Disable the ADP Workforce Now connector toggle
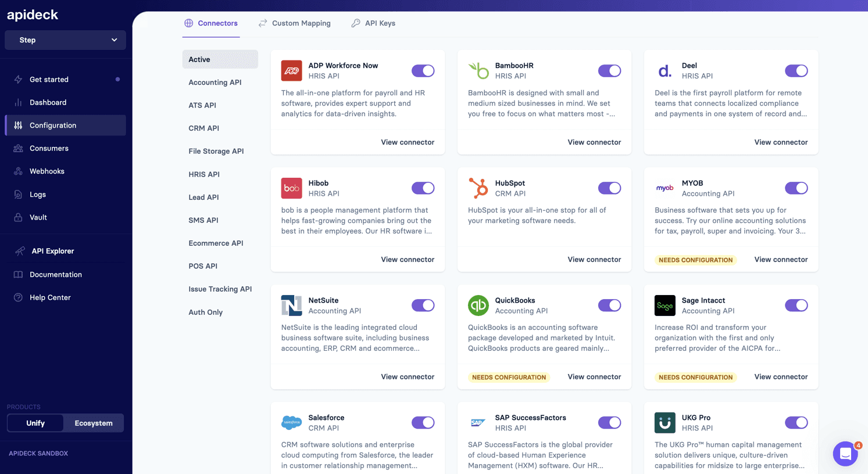 (x=423, y=71)
